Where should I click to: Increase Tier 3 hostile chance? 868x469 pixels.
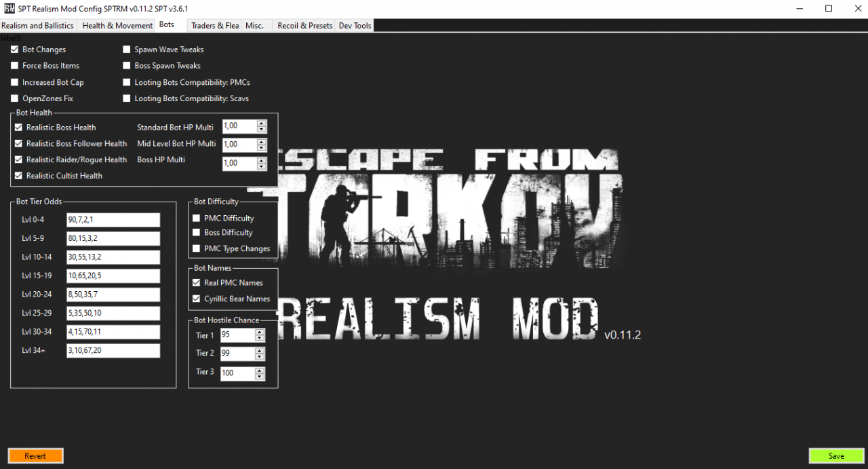260,371
